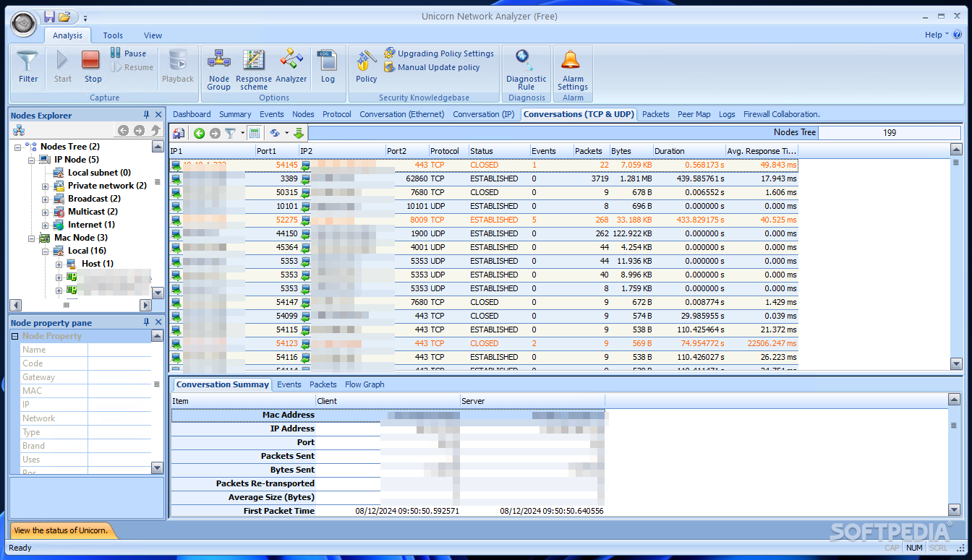The width and height of the screenshot is (972, 560).
Task: Switch to the Tools ribbon tab
Action: 113,35
